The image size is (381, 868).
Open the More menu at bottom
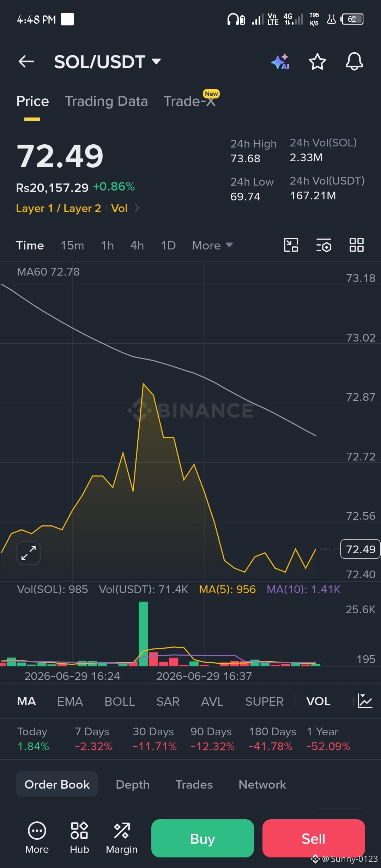click(37, 838)
